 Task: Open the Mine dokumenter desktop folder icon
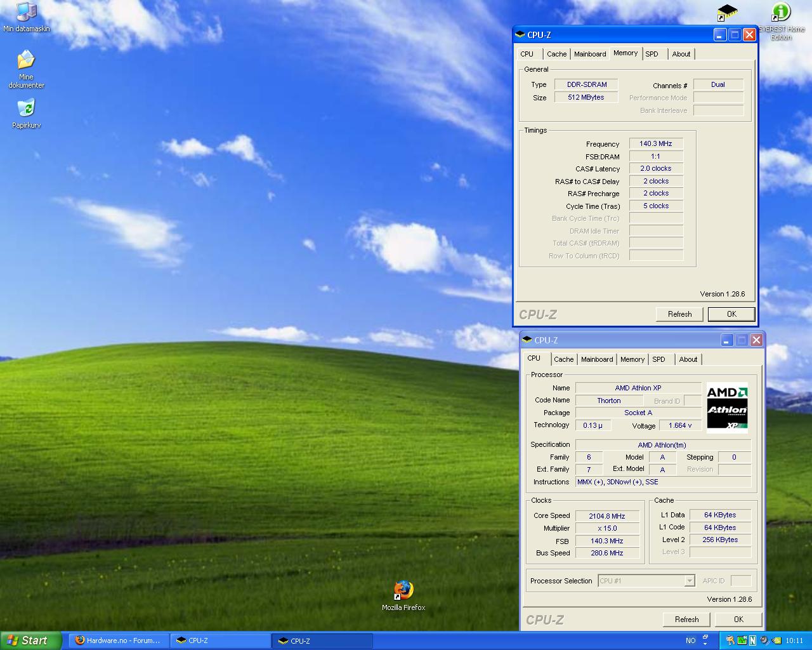(x=26, y=69)
